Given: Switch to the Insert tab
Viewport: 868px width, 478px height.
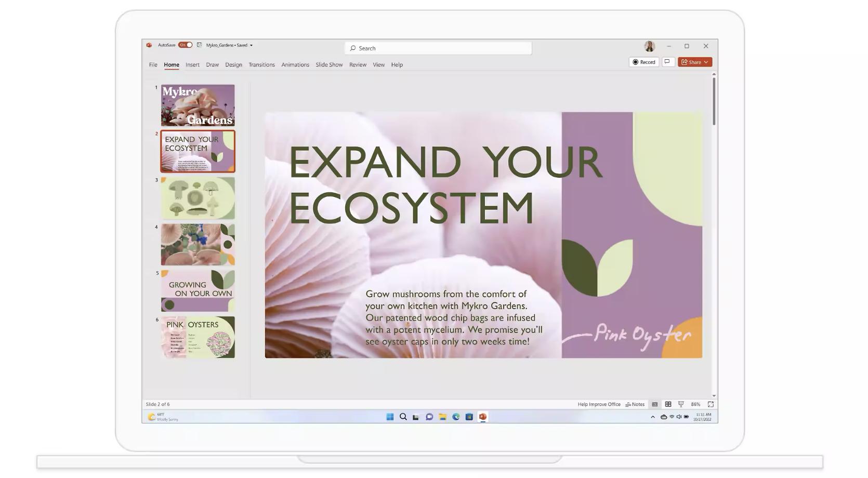Looking at the screenshot, I should (x=192, y=65).
